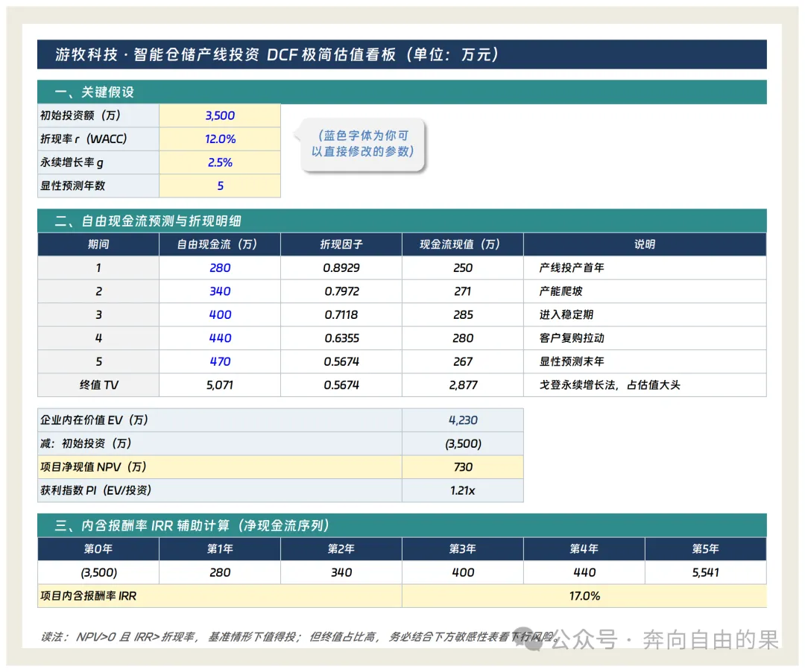Click the "现金流现值（万）" column header
Image resolution: width=805 pixels, height=672 pixels.
463,244
